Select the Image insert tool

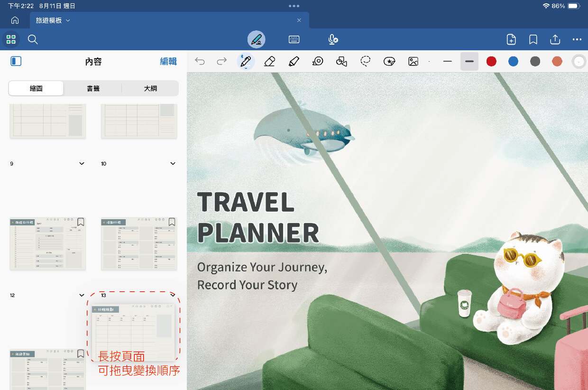(x=413, y=61)
